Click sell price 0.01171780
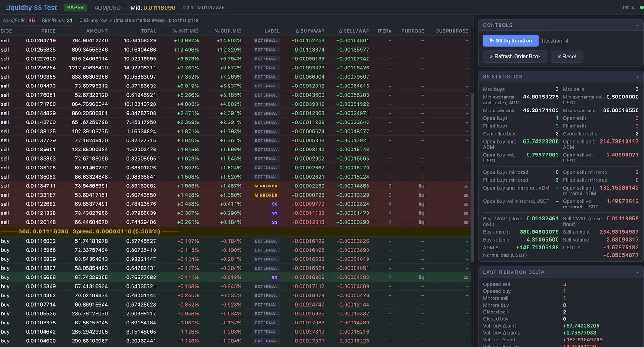644x347 pixels. pos(40,104)
